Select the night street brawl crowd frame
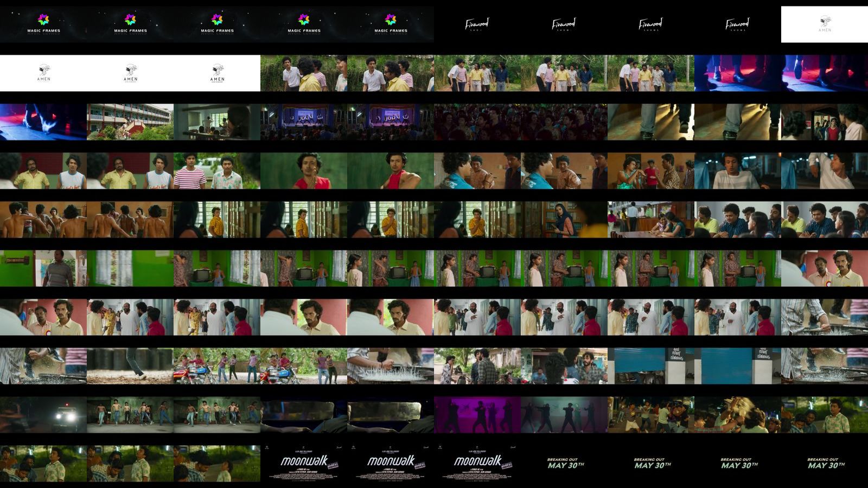Screen dimensions: 868x488 pyautogui.click(x=651, y=415)
